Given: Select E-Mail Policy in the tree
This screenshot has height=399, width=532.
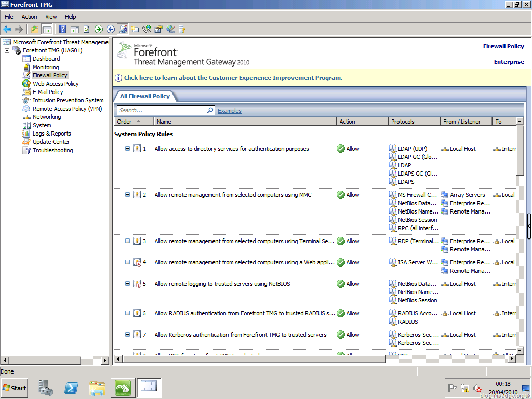Looking at the screenshot, I should click(x=48, y=92).
